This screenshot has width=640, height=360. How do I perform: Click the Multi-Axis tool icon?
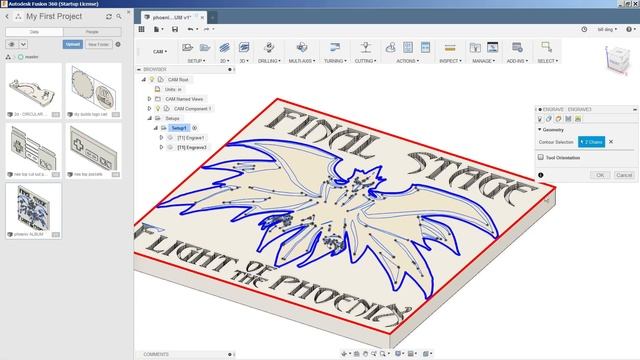302,47
